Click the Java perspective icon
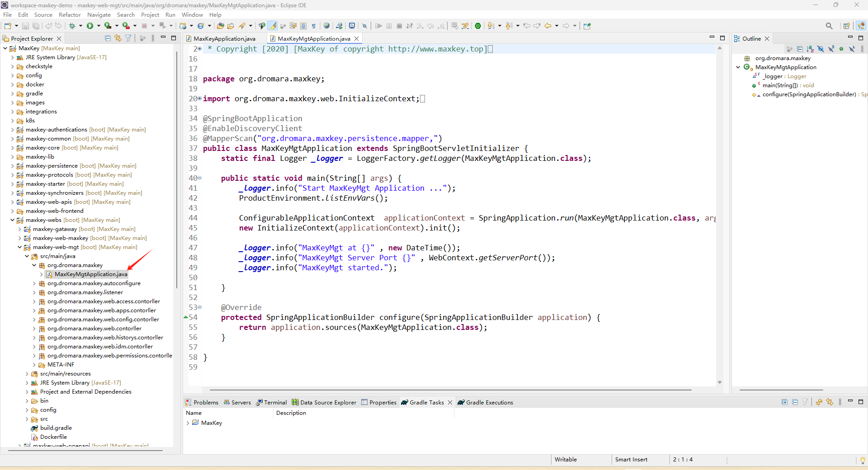Image resolution: width=868 pixels, height=470 pixels. click(x=861, y=26)
